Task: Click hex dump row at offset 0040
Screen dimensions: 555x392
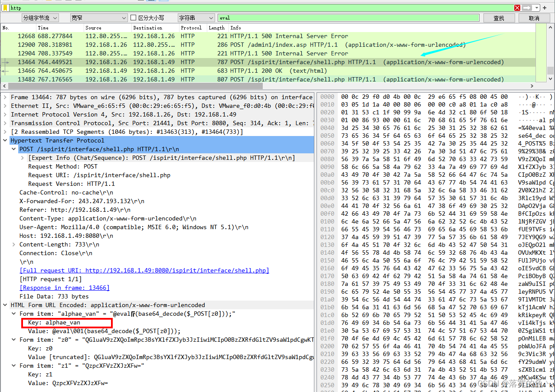Action: pyautogui.click(x=436, y=128)
